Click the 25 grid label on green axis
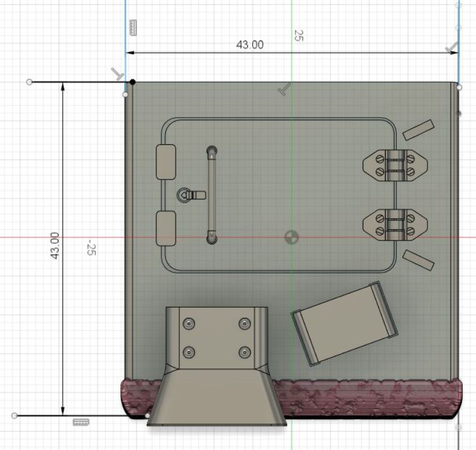Screen dimensions: 476x450 point(298,36)
